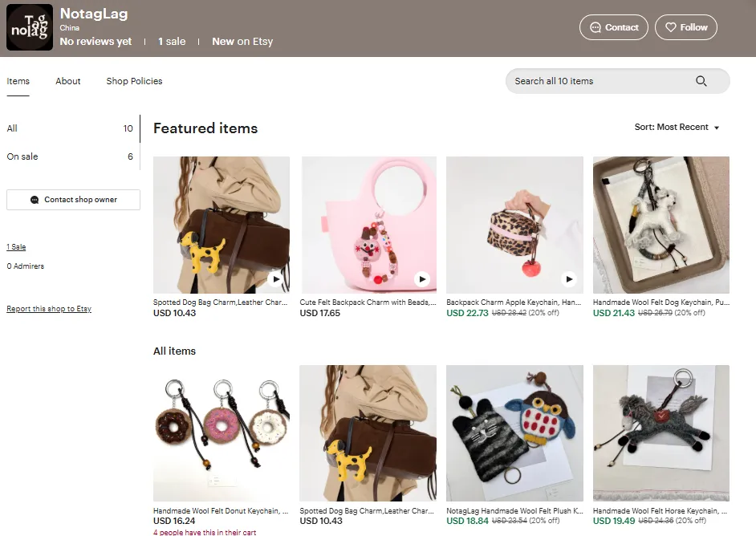756x536 pixels.
Task: Click Report this shop to Etsy
Action: pyautogui.click(x=49, y=309)
